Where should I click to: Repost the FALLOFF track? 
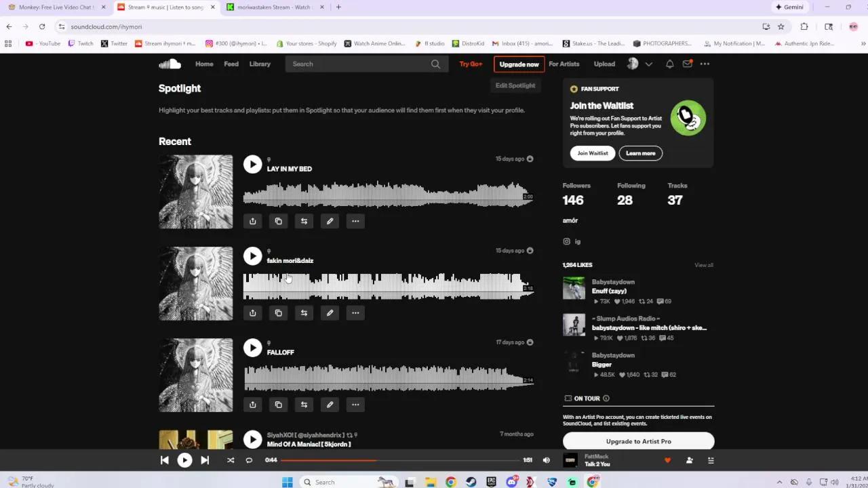[x=304, y=405]
